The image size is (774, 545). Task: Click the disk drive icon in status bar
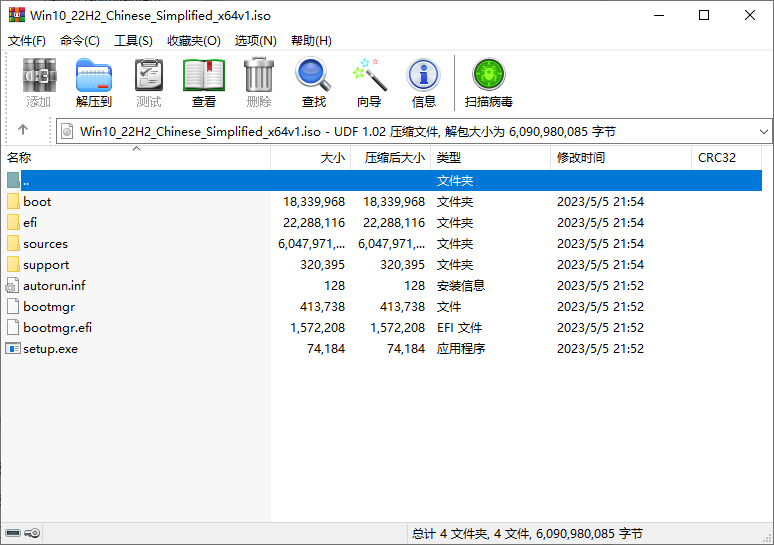pyautogui.click(x=13, y=533)
